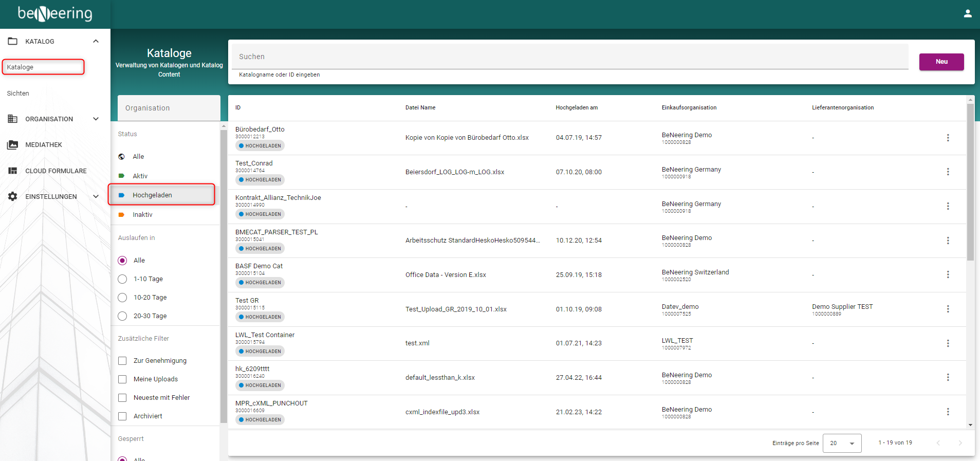Image resolution: width=980 pixels, height=461 pixels.
Task: Collapse the Katalog sidebar section
Action: tap(96, 41)
